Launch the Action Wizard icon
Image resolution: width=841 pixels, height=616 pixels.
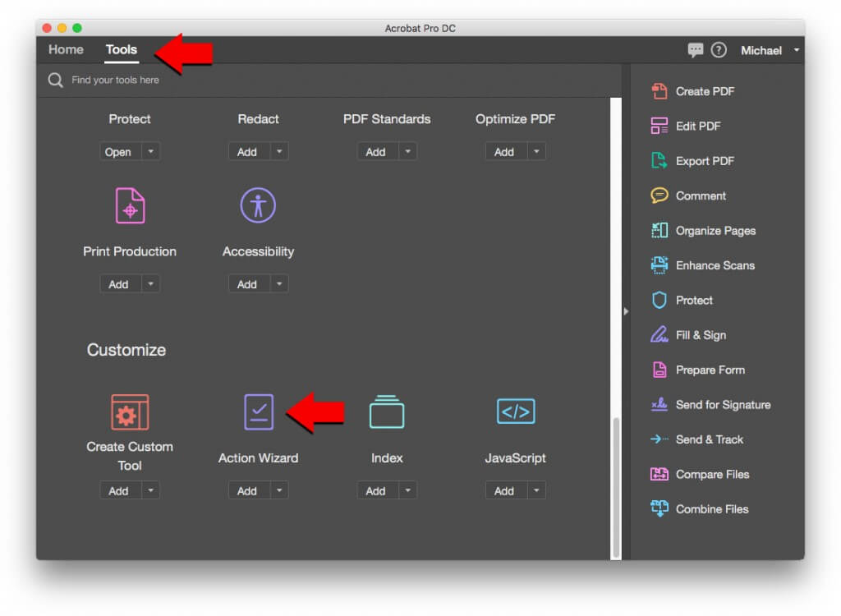(259, 412)
